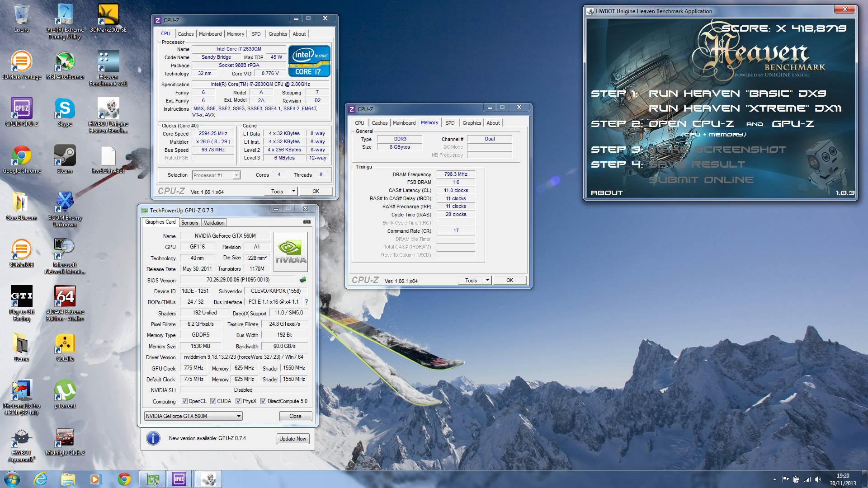
Task: Click Close button in GPU-Z
Action: click(x=295, y=416)
